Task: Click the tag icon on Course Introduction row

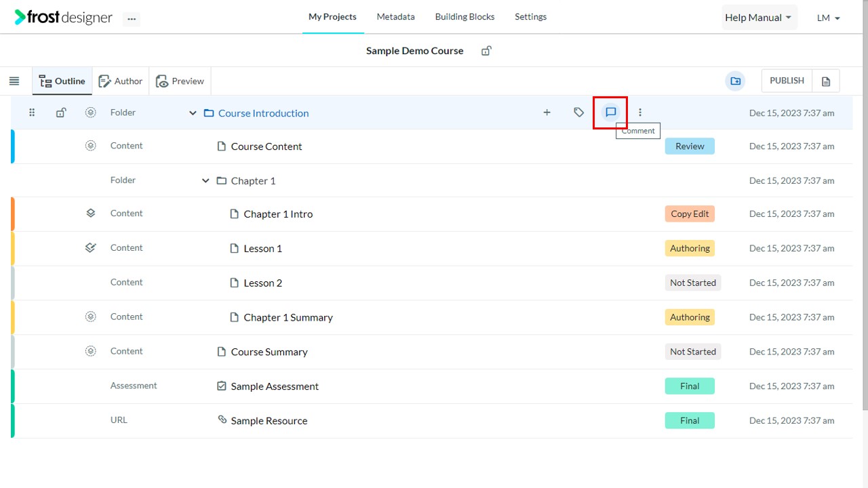Action: click(x=578, y=113)
